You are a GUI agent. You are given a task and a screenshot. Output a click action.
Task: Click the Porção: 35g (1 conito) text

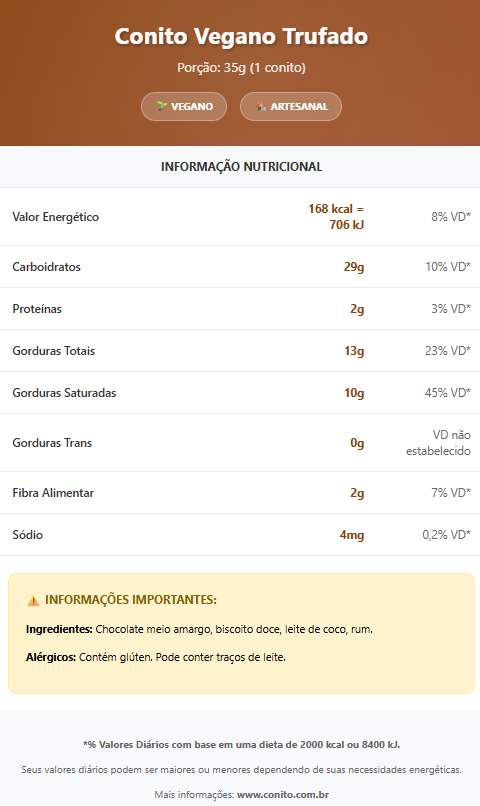click(241, 67)
